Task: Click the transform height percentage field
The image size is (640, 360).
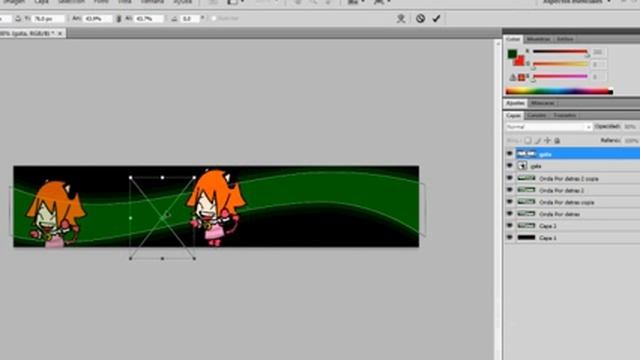Action: 148,19
